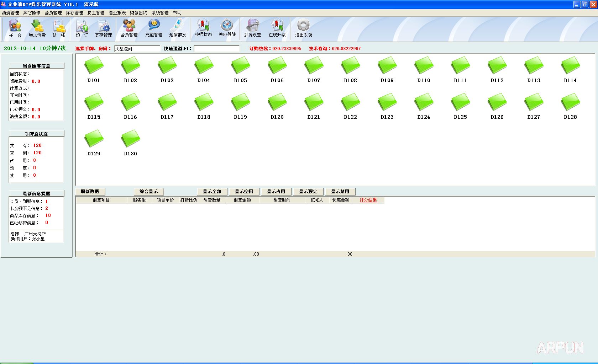Click 退出系统 exit system icon
This screenshot has width=598, height=364.
point(303,28)
